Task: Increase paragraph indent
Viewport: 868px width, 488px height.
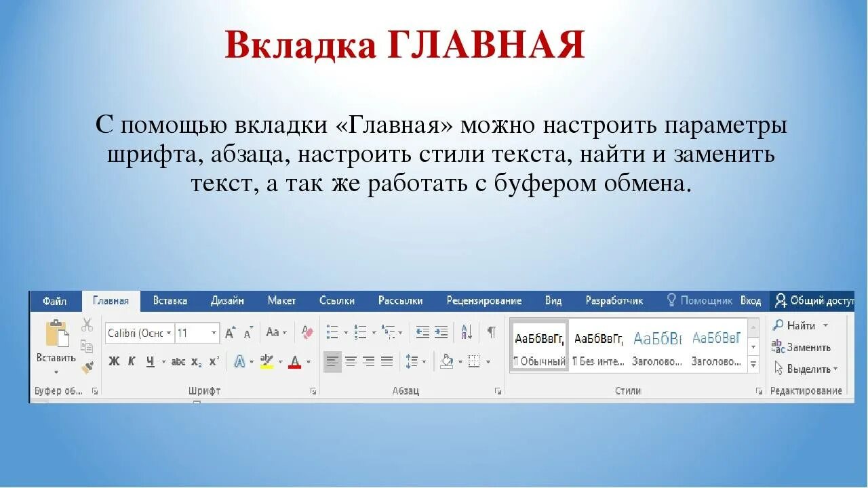Action: [x=441, y=333]
